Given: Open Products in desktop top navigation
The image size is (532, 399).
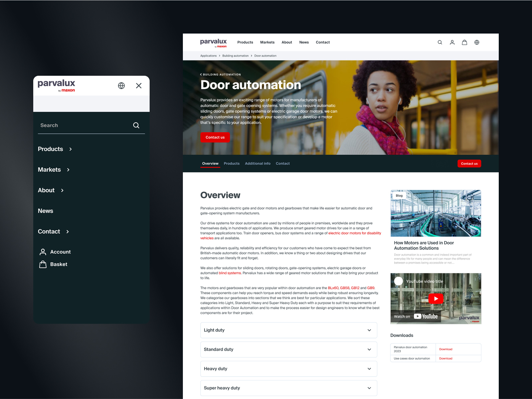Looking at the screenshot, I should [x=245, y=42].
